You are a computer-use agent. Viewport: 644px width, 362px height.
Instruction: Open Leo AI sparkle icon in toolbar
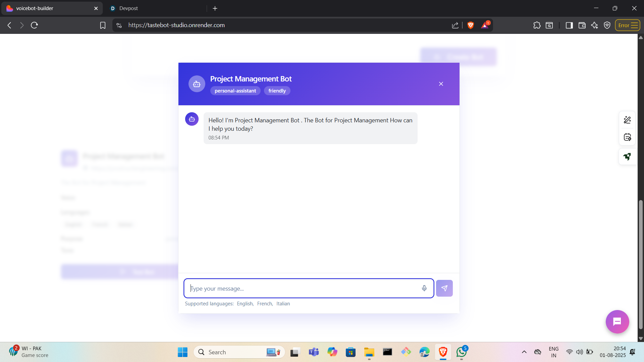(594, 25)
